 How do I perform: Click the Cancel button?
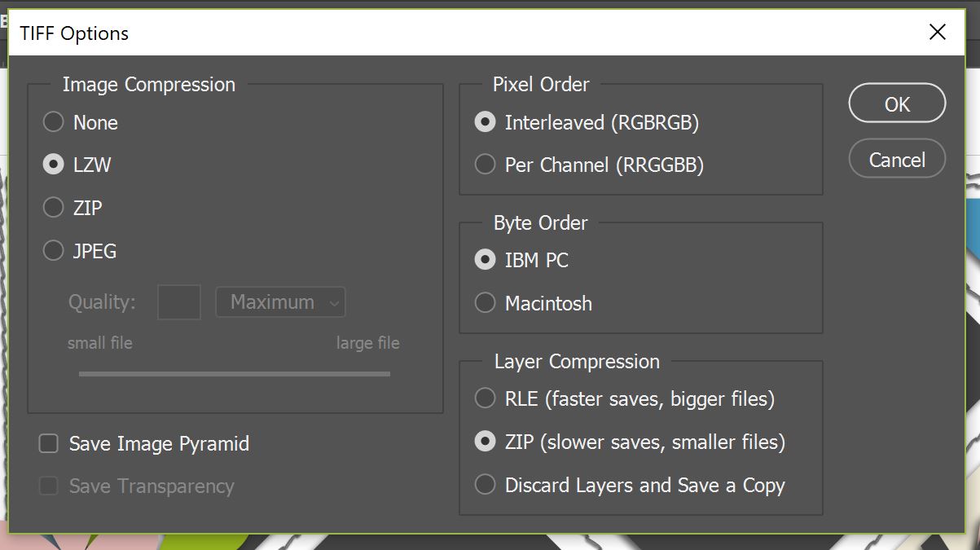[x=897, y=160]
